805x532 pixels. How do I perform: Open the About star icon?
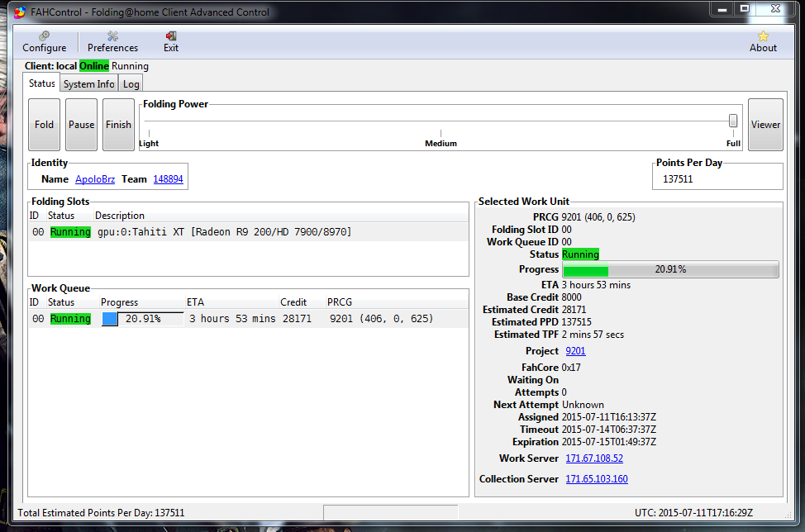point(763,36)
